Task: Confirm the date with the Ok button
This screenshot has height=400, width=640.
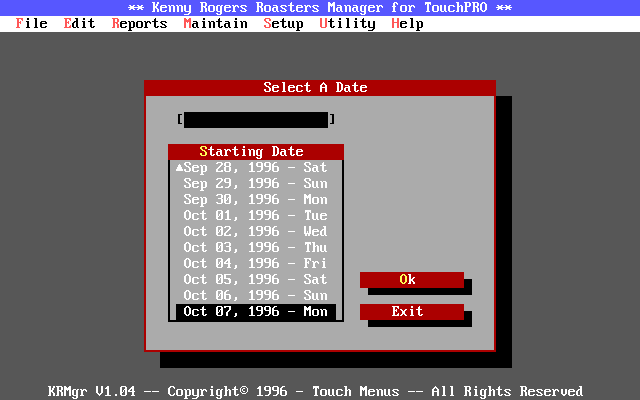Action: tap(412, 280)
